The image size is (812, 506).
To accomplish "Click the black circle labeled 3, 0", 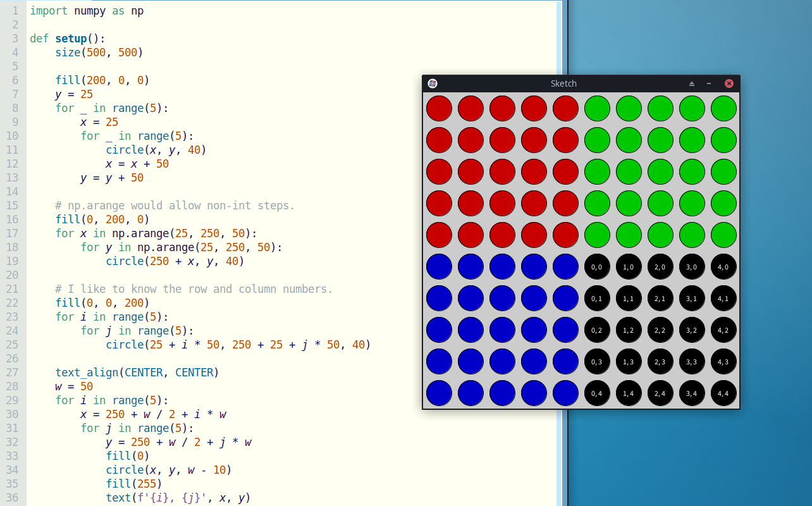I will click(x=692, y=267).
